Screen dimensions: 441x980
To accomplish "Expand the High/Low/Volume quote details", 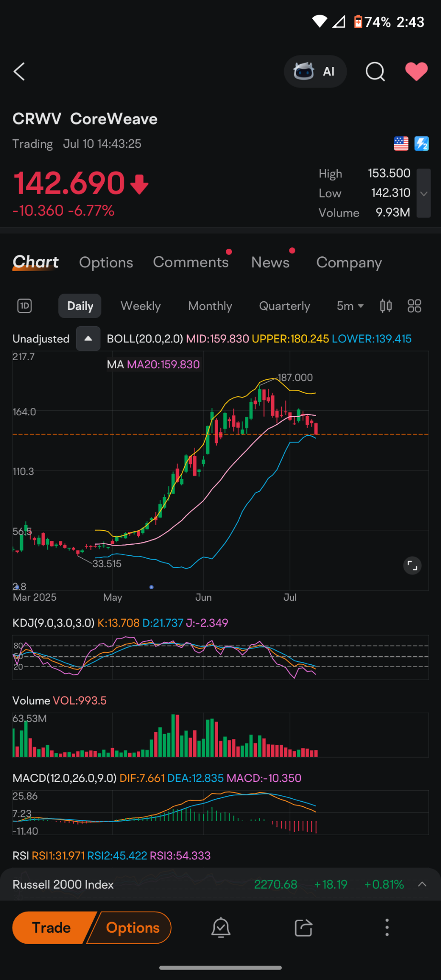I will tap(424, 193).
